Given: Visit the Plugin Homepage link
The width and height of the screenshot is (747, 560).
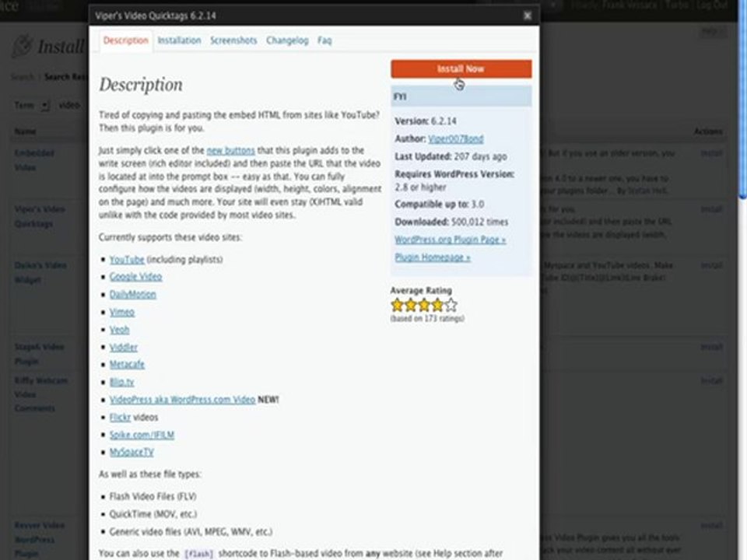Looking at the screenshot, I should 433,257.
